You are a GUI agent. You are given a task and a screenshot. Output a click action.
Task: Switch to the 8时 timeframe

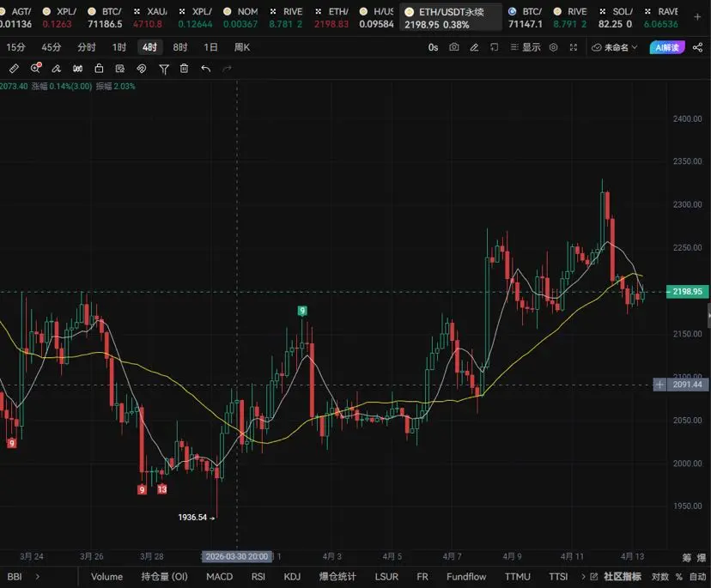pyautogui.click(x=180, y=47)
